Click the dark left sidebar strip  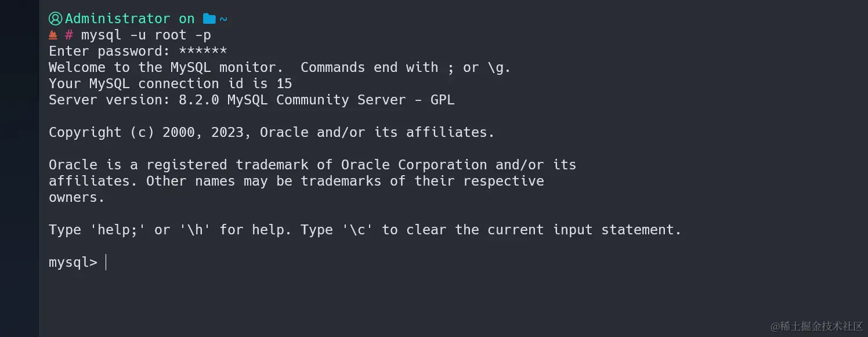[20, 168]
